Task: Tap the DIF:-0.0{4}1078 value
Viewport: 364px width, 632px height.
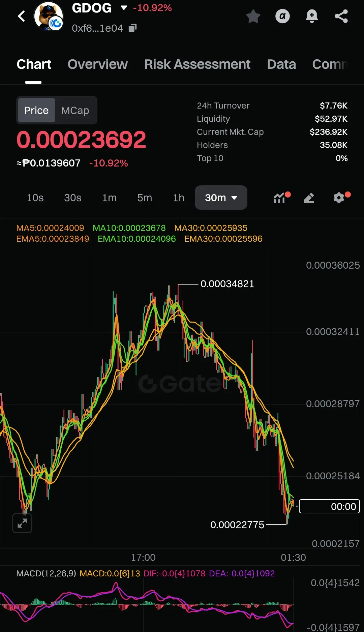Action: coord(174,573)
